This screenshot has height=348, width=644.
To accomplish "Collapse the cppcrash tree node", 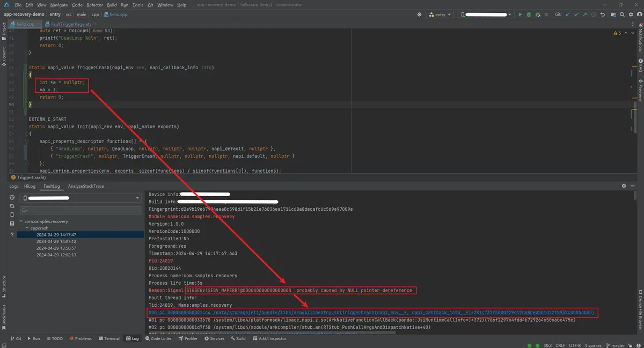I will [27, 228].
